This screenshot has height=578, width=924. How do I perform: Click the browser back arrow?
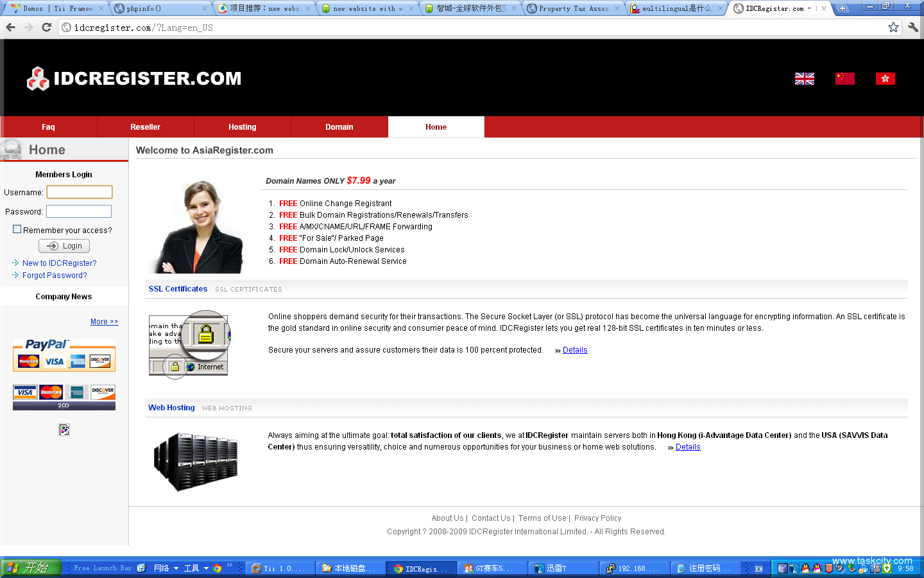[x=10, y=27]
